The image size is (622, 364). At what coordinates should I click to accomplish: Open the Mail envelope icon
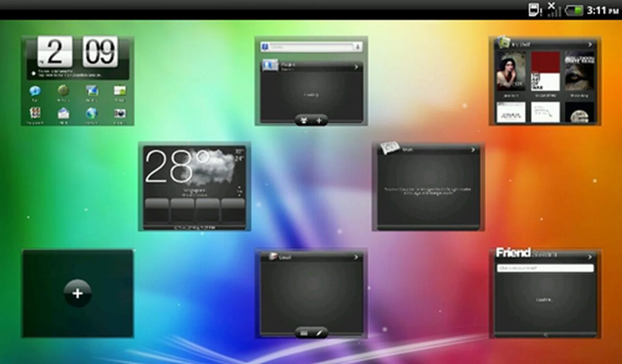(x=63, y=114)
